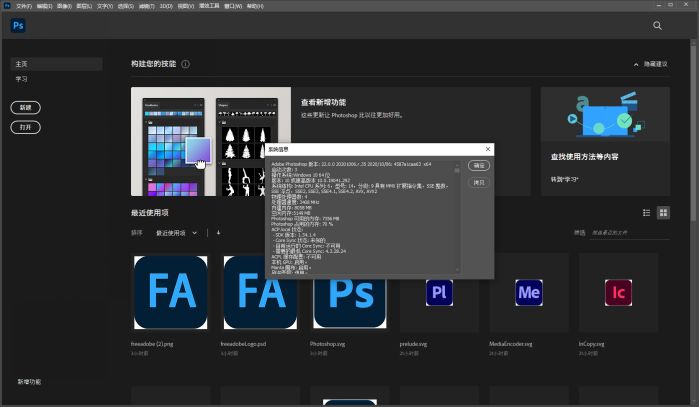Open the 编辑(E) menu
Image resolution: width=699 pixels, height=407 pixels.
point(44,6)
